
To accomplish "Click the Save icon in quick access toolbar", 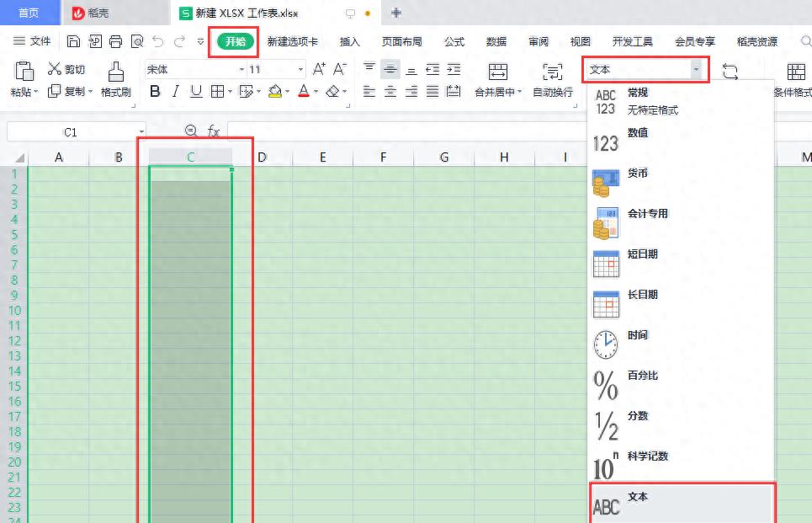I will pos(73,41).
